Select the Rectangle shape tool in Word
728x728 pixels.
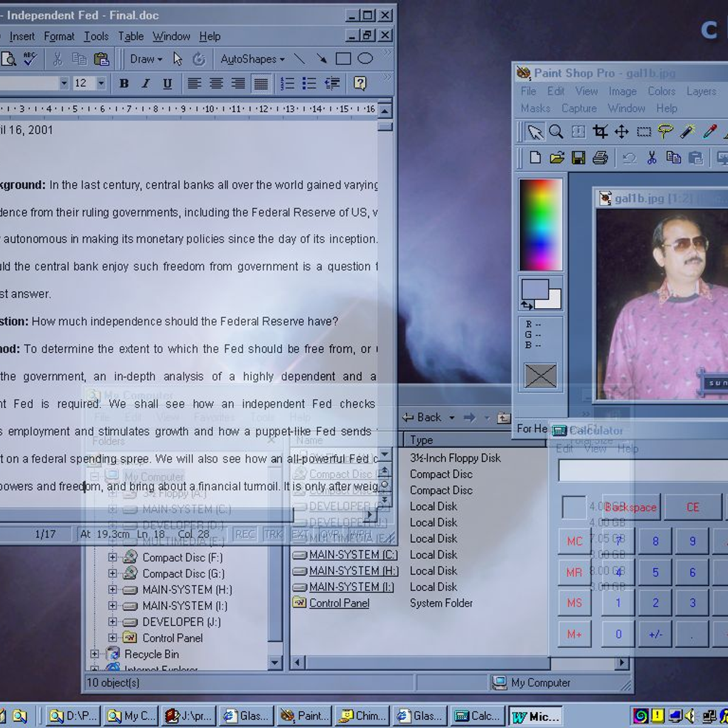point(343,59)
